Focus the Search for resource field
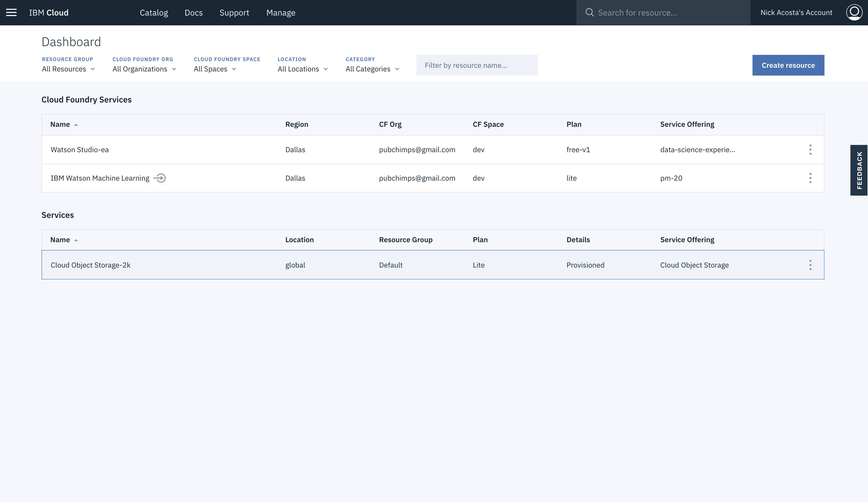The height and width of the screenshot is (502, 868). (x=663, y=13)
